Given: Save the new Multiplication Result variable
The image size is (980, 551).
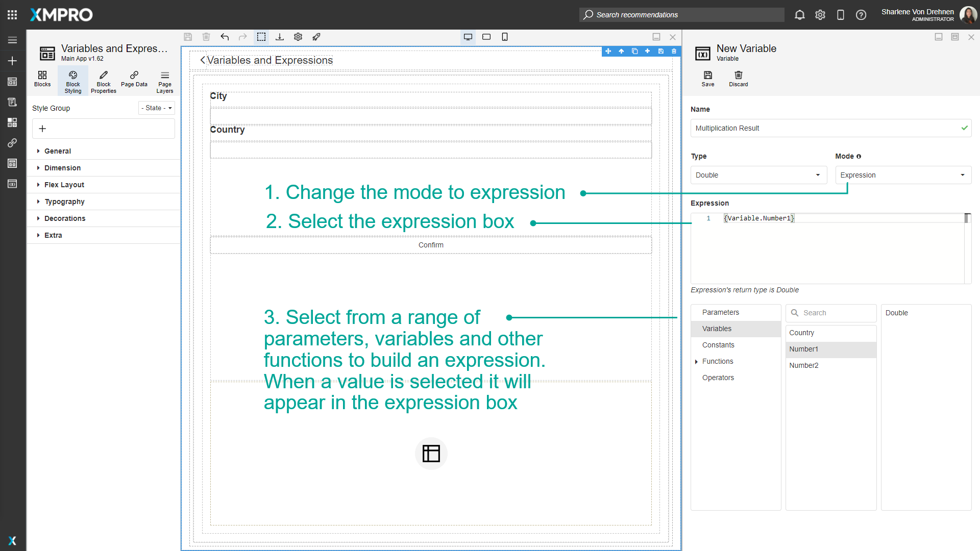Looking at the screenshot, I should [x=707, y=79].
